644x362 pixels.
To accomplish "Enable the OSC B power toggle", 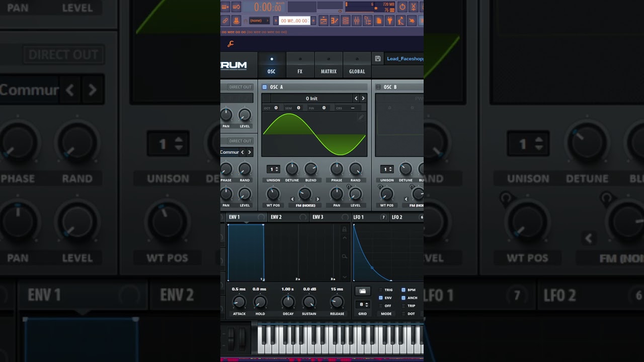I will coord(378,87).
